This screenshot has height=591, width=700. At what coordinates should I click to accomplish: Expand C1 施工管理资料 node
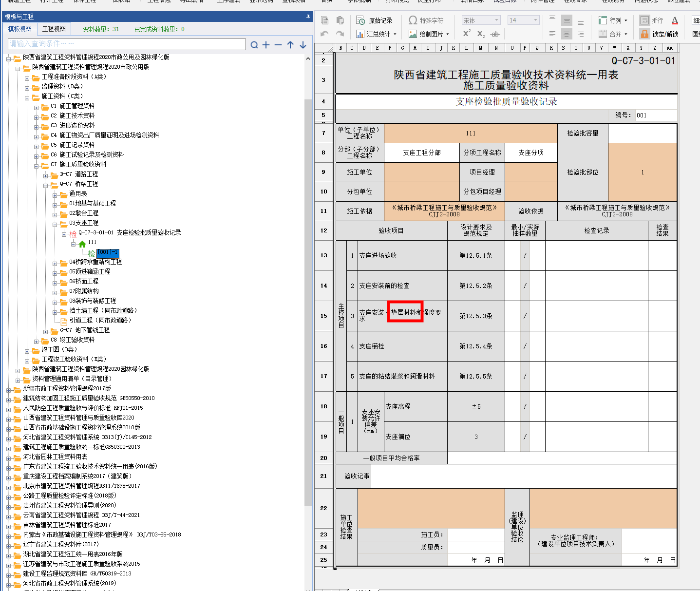coord(37,107)
